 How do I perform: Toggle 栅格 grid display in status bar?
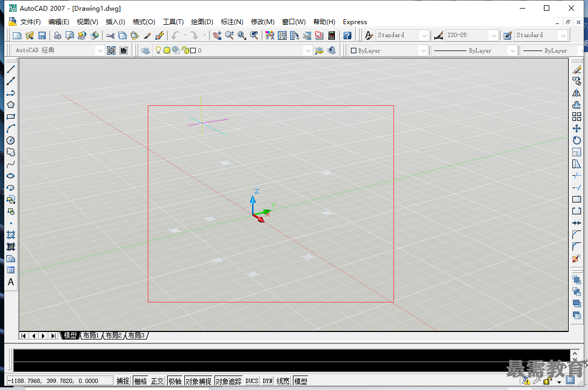[141, 381]
